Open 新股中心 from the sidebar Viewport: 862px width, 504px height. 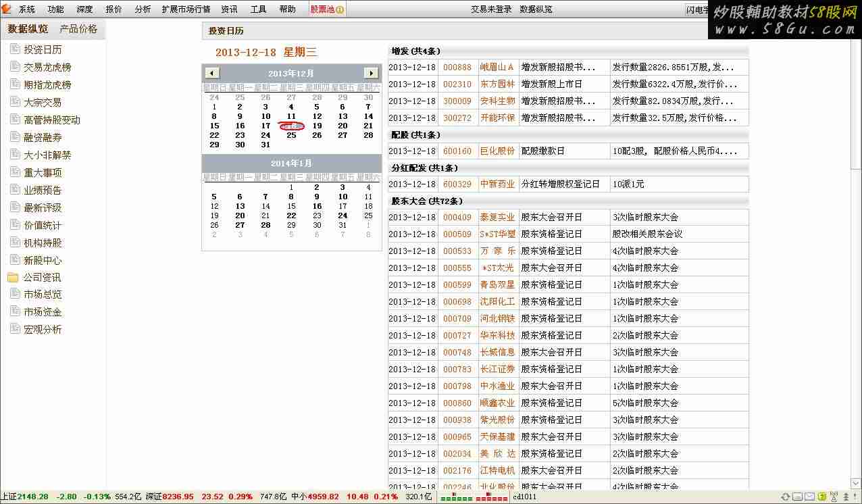pyautogui.click(x=43, y=261)
